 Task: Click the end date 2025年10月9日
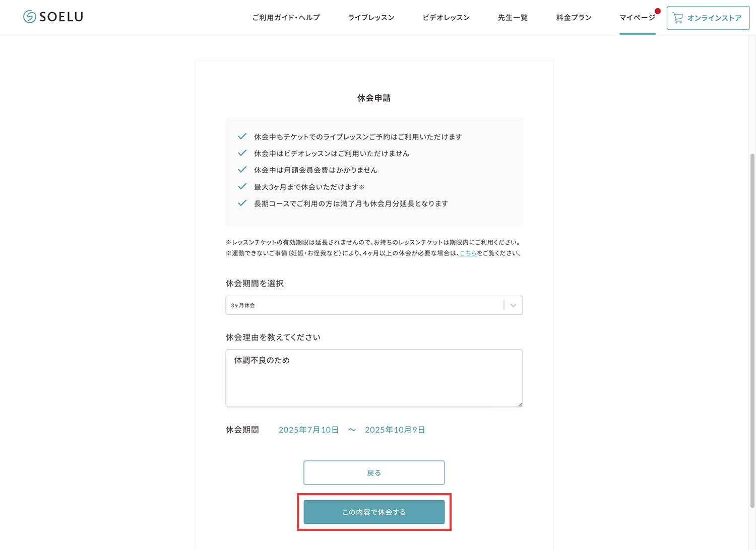pyautogui.click(x=395, y=430)
